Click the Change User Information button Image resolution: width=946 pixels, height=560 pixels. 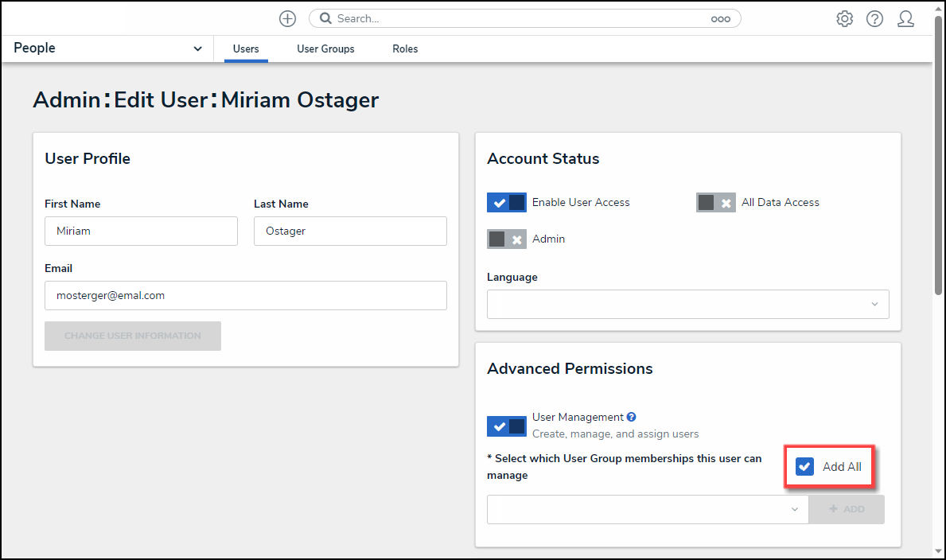[133, 336]
